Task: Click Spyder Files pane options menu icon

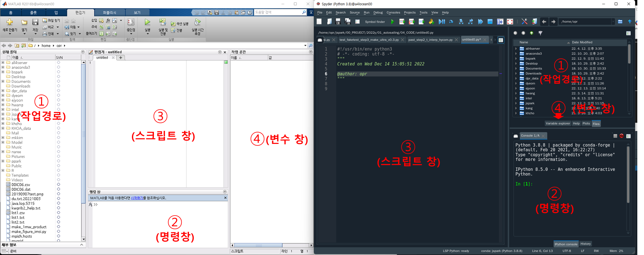Action: (x=628, y=33)
